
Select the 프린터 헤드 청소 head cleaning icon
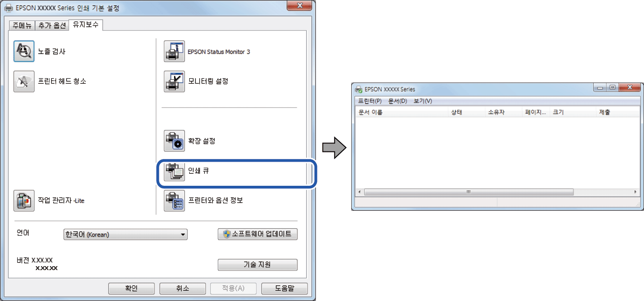pyautogui.click(x=24, y=81)
